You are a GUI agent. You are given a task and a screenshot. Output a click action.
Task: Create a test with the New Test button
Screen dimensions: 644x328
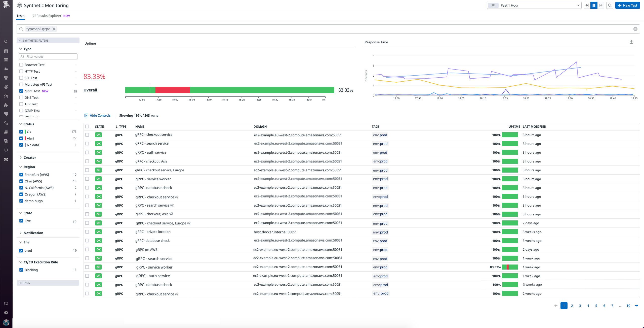[627, 5]
